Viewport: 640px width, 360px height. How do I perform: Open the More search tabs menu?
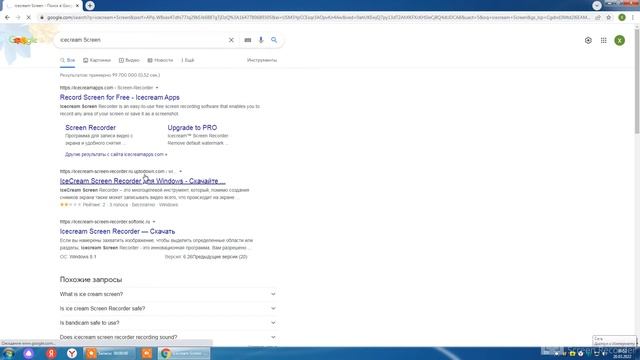click(188, 60)
